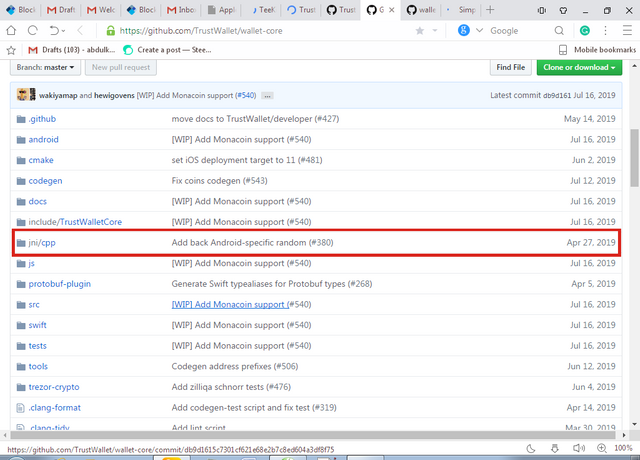Reload the page with the refresh icon
Viewport: 640px width, 460px height.
(x=33, y=31)
